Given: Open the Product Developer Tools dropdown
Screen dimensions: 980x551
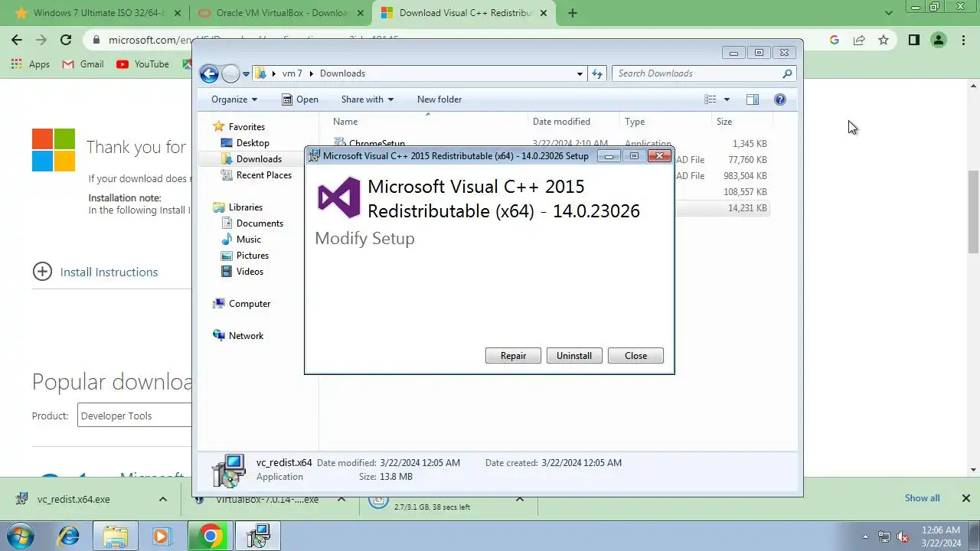Looking at the screenshot, I should coord(134,416).
